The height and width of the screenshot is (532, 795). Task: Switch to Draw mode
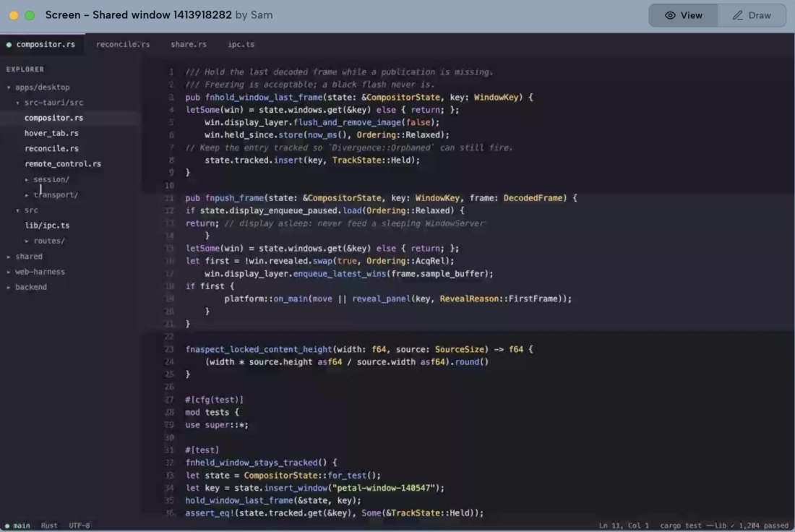coord(752,15)
